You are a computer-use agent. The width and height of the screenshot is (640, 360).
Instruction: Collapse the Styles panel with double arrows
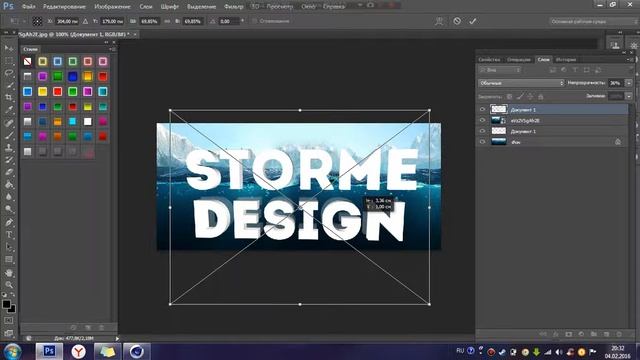(x=106, y=42)
